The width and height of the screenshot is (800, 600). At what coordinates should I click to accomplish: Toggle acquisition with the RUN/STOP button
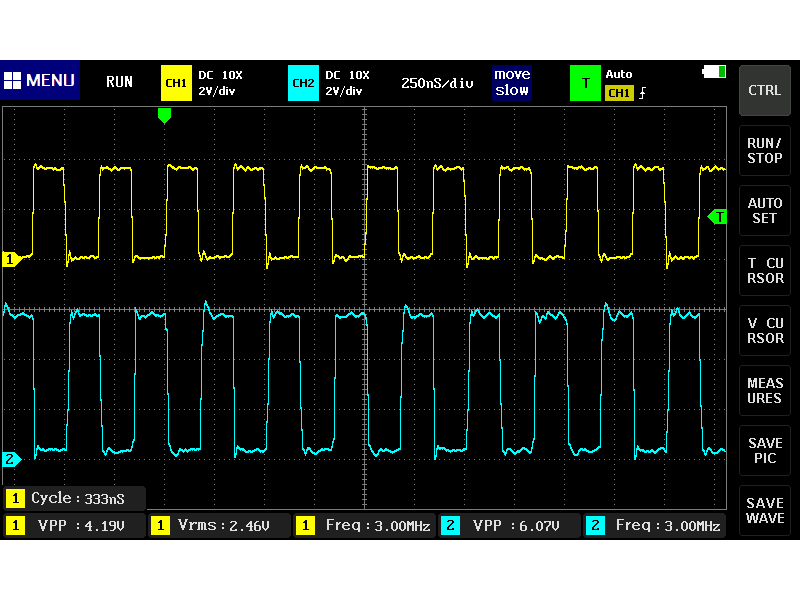764,151
